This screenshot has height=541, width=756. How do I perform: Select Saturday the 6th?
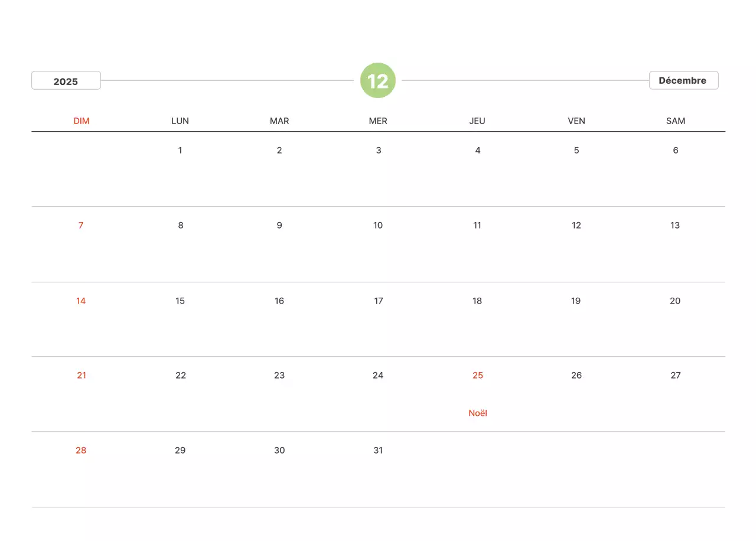pyautogui.click(x=676, y=151)
